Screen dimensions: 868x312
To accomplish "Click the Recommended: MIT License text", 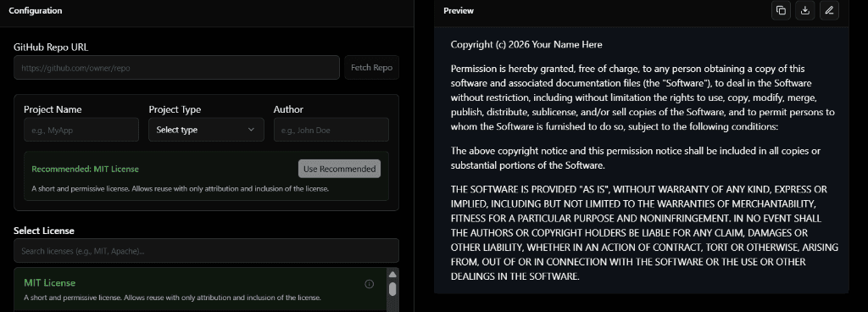I will point(86,169).
